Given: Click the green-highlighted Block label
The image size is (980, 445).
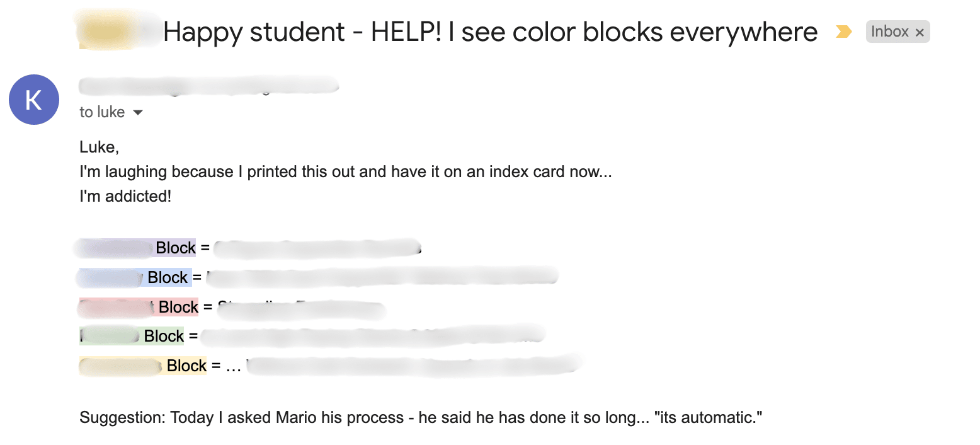Looking at the screenshot, I should click(164, 336).
